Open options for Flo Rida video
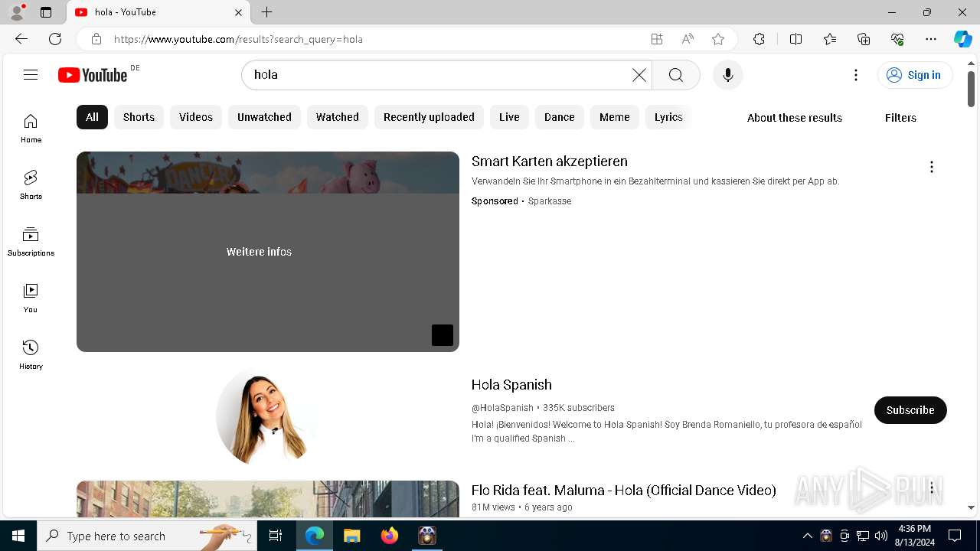Viewport: 980px width, 551px height. click(x=931, y=487)
